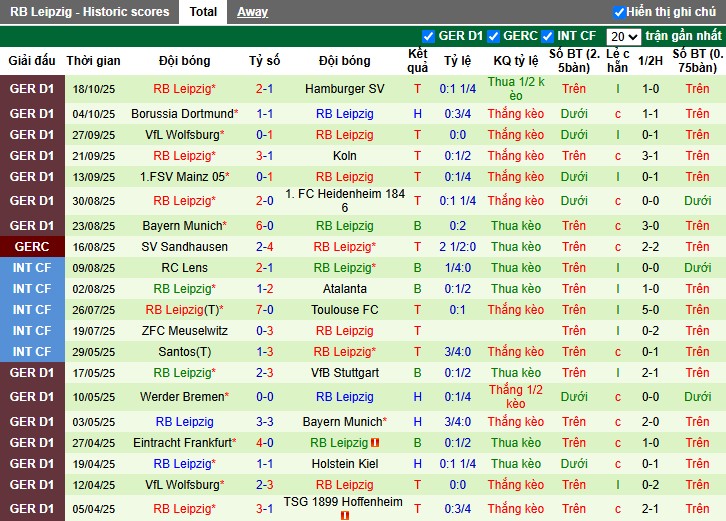Switch to the Total tab
This screenshot has height=521, width=726.
pyautogui.click(x=203, y=12)
